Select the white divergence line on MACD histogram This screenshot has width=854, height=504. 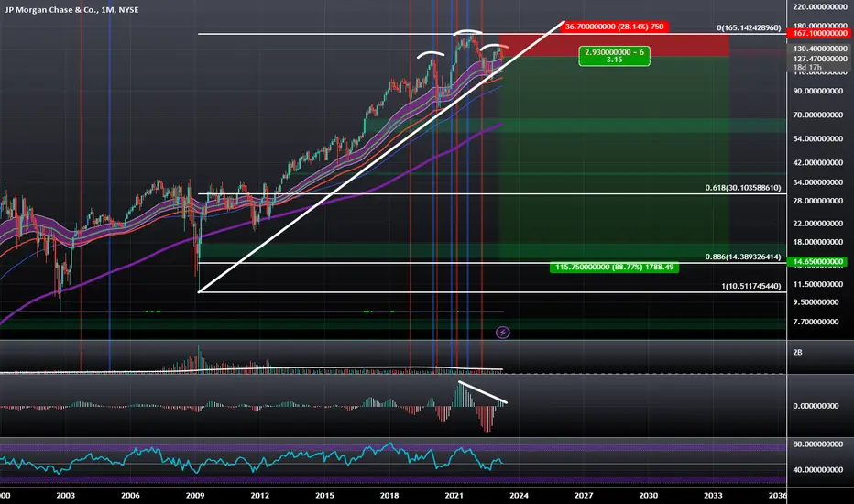click(x=483, y=392)
